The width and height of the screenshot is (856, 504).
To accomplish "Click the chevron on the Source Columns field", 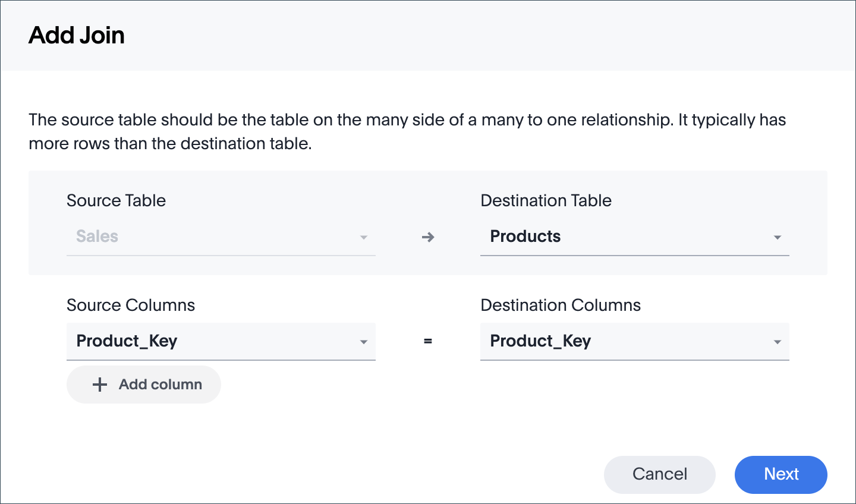I will point(364,342).
